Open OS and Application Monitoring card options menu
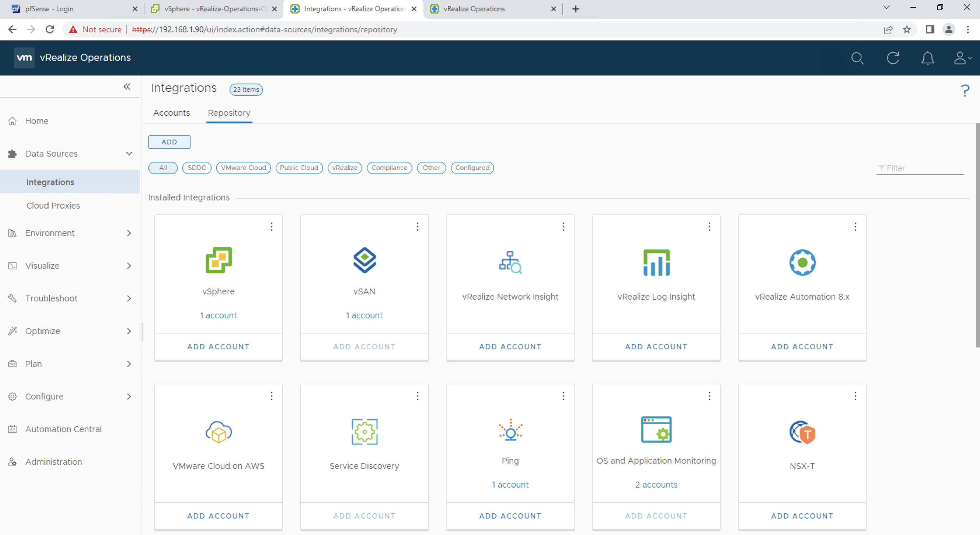The width and height of the screenshot is (980, 535). coord(710,396)
